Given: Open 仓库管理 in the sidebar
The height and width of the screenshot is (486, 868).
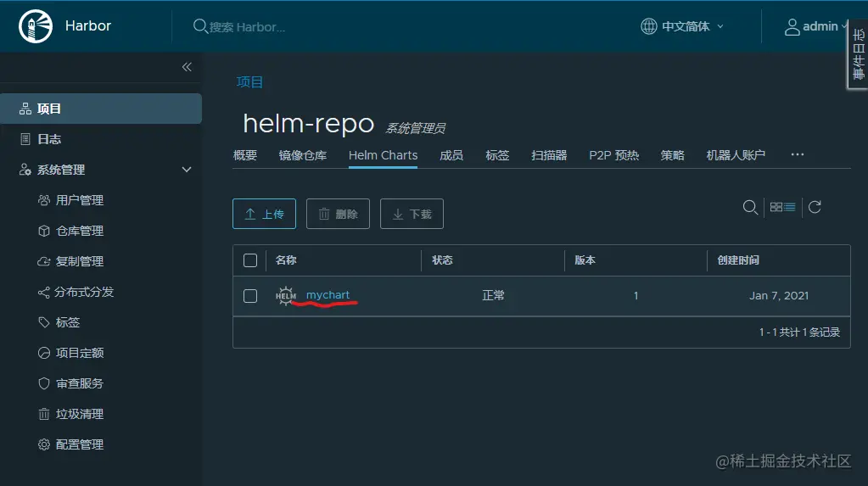Looking at the screenshot, I should click(80, 231).
